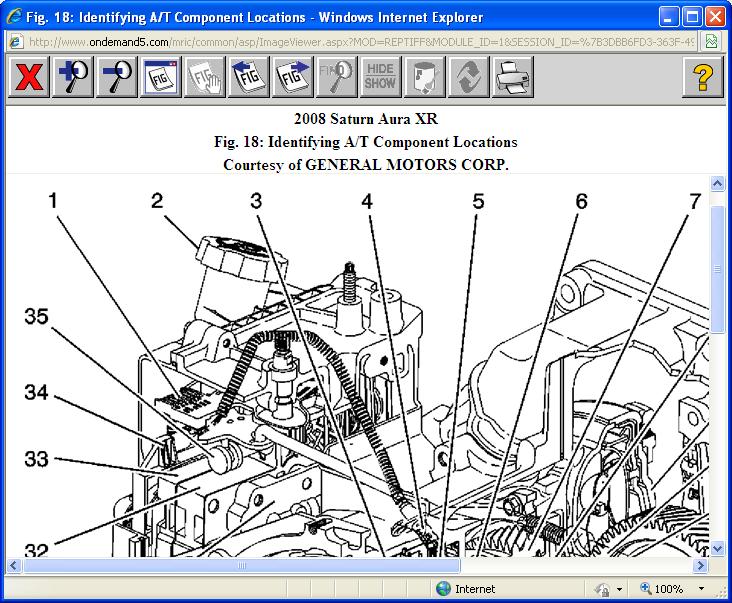
Task: Click vertical scrollbar up arrow
Action: (x=717, y=183)
